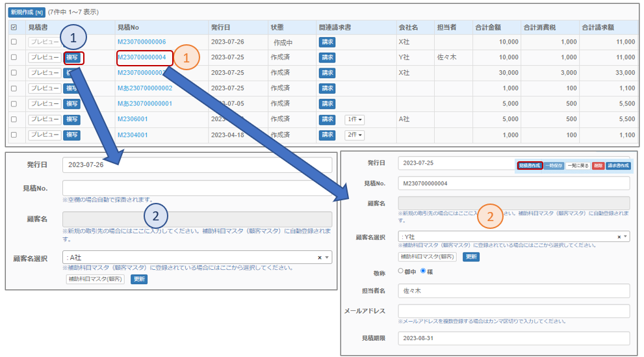The height and width of the screenshot is (357, 644).
Task: Tick the checkbox for row Mあ230700000001
Action: [14, 104]
